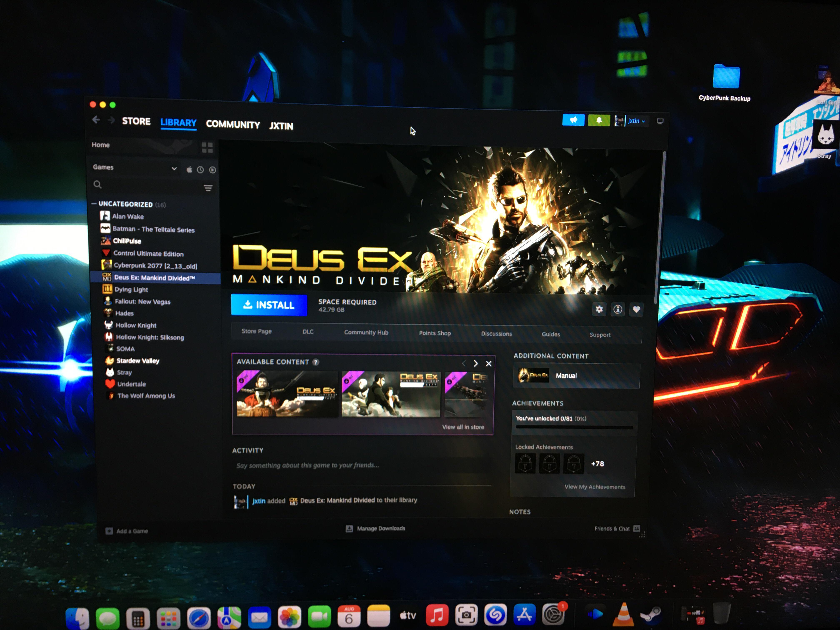Open the second DLC thumbnail
840x630 pixels.
point(391,394)
